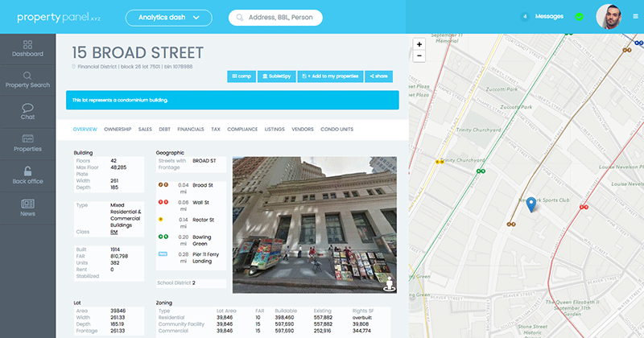Open the Condo Units tab
This screenshot has width=644, height=338.
pyautogui.click(x=336, y=129)
